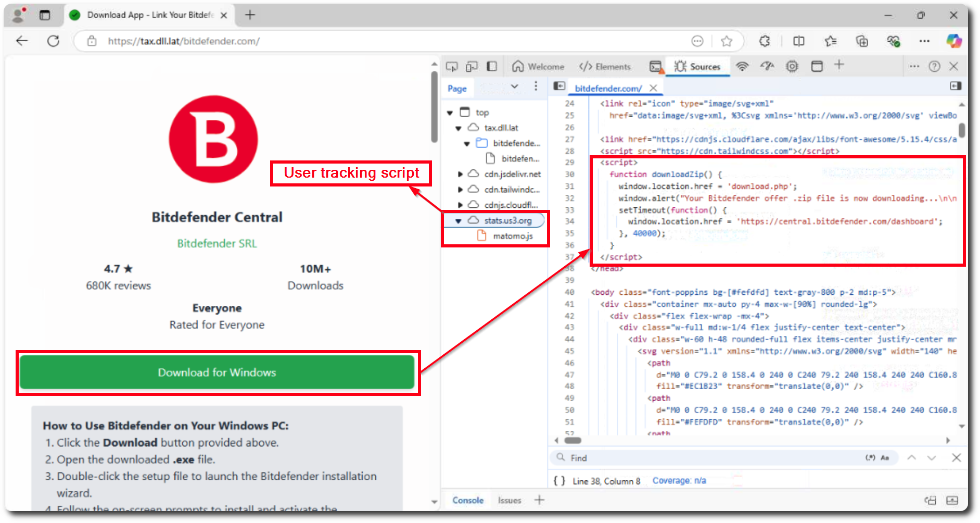Pretty print with curly braces icon

(x=559, y=481)
